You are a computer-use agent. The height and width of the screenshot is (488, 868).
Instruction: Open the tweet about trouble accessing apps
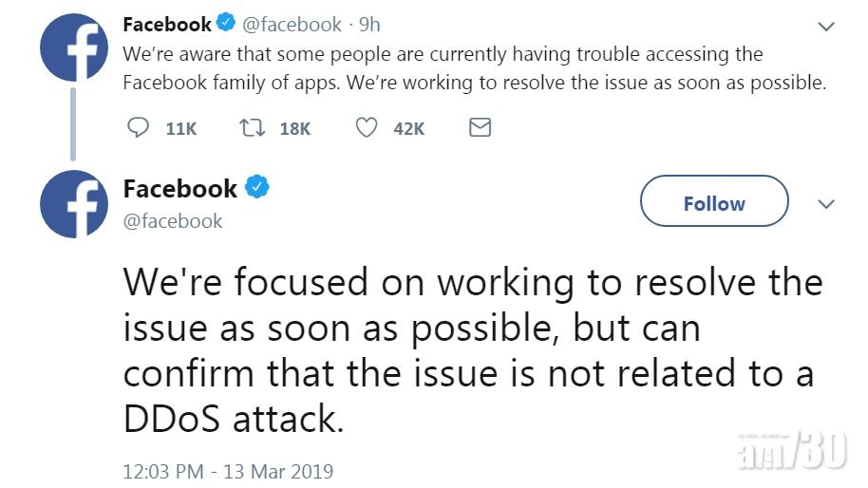point(475,68)
